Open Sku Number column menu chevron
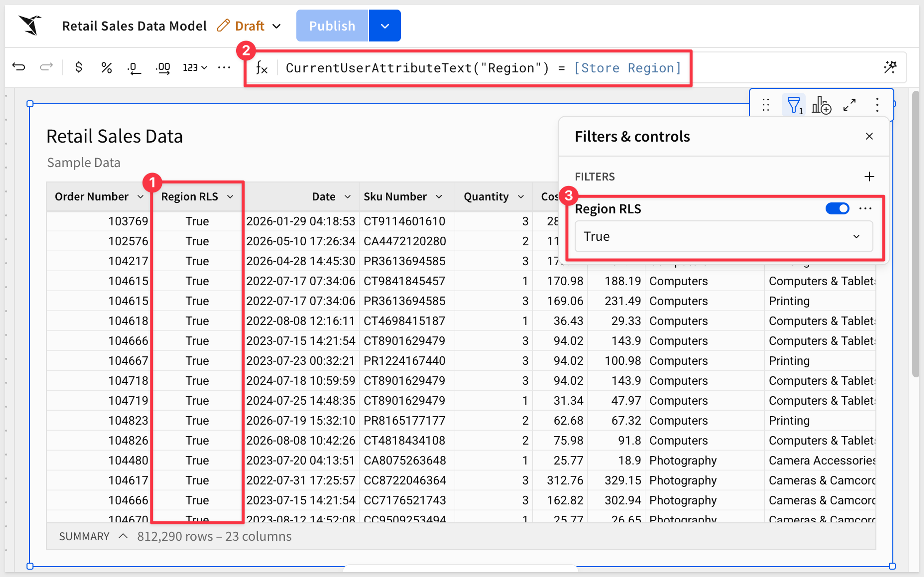This screenshot has width=924, height=577. [439, 197]
